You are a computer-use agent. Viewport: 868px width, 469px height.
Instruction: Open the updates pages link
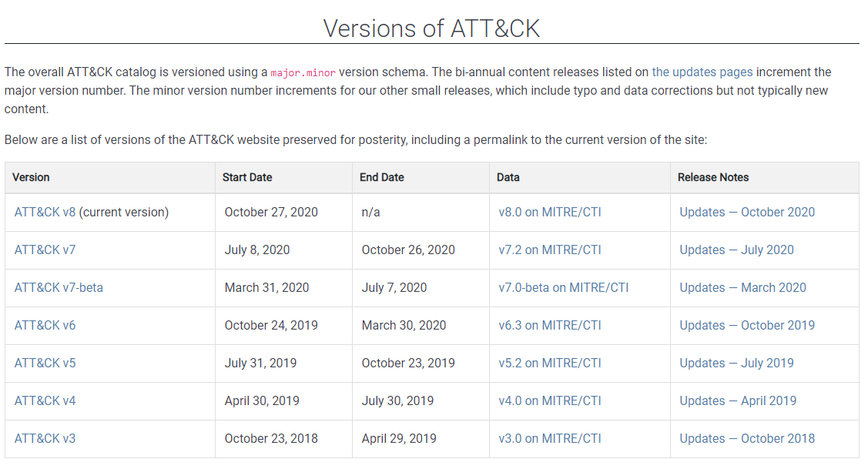702,72
